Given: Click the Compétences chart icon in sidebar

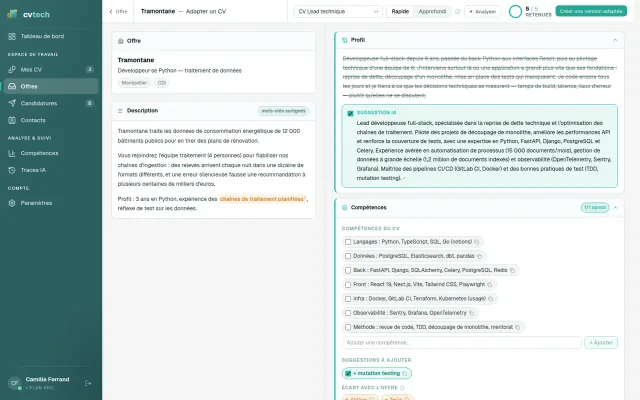Looking at the screenshot, I should pos(12,153).
